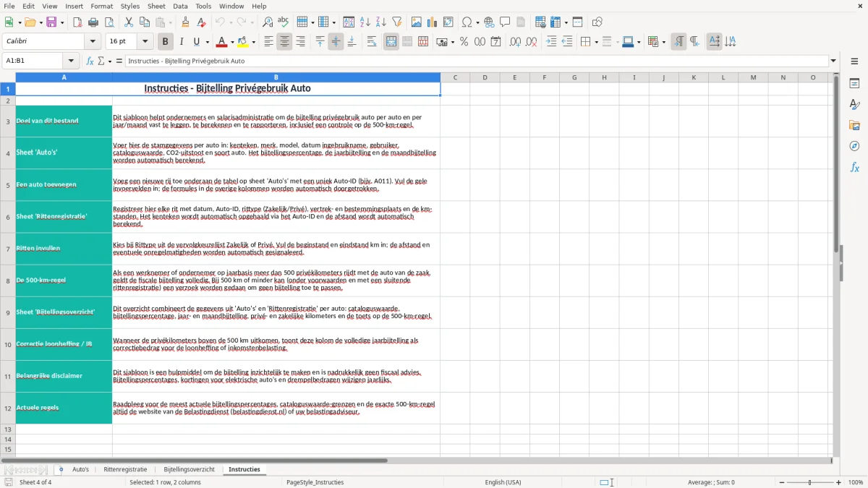This screenshot has width=868, height=488.
Task: Click the Insert Chart icon
Action: tap(433, 22)
